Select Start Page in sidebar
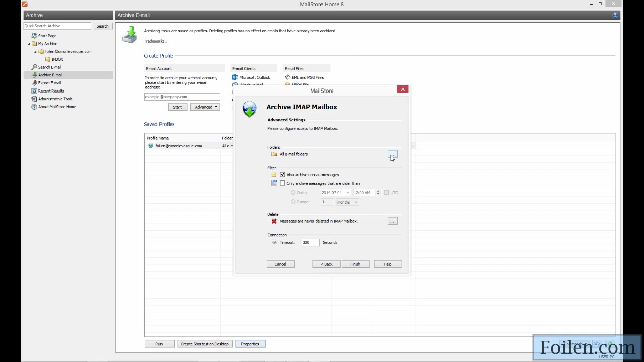This screenshot has width=644, height=362. [x=47, y=36]
